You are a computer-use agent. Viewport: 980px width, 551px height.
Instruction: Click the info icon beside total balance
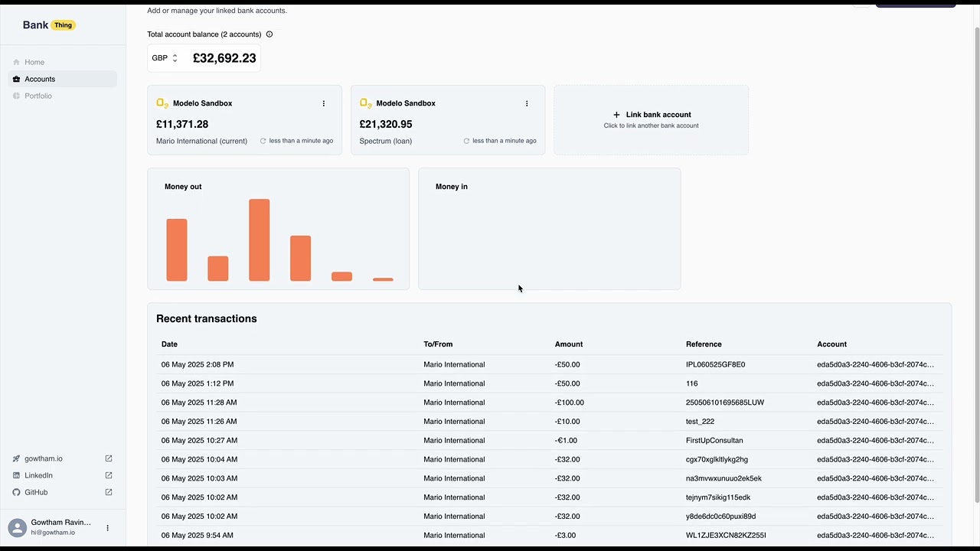(269, 34)
